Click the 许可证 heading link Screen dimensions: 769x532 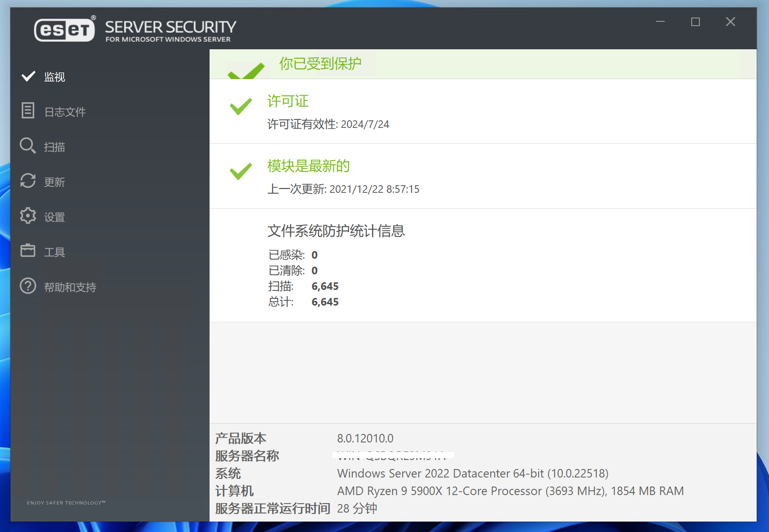288,101
